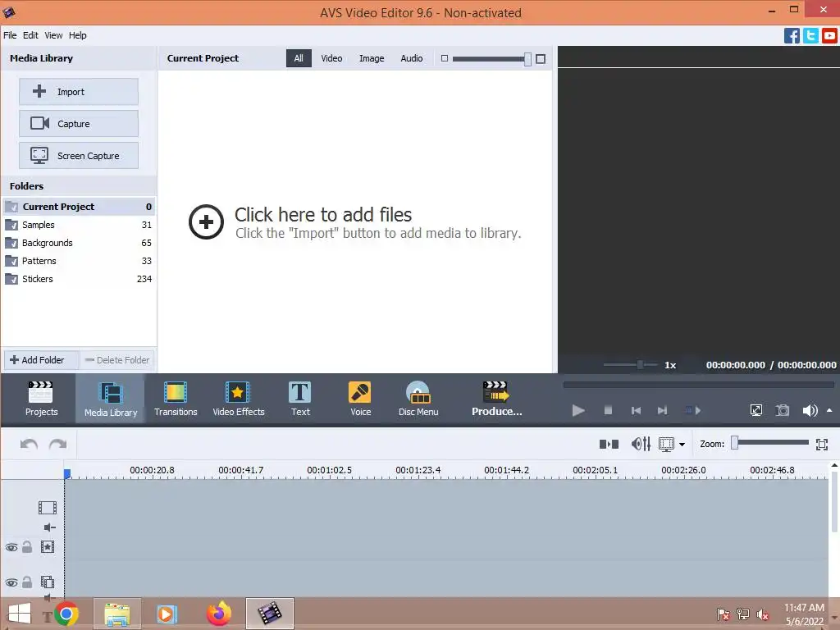Image resolution: width=840 pixels, height=630 pixels.
Task: Click the Delete Folder button
Action: pyautogui.click(x=117, y=360)
